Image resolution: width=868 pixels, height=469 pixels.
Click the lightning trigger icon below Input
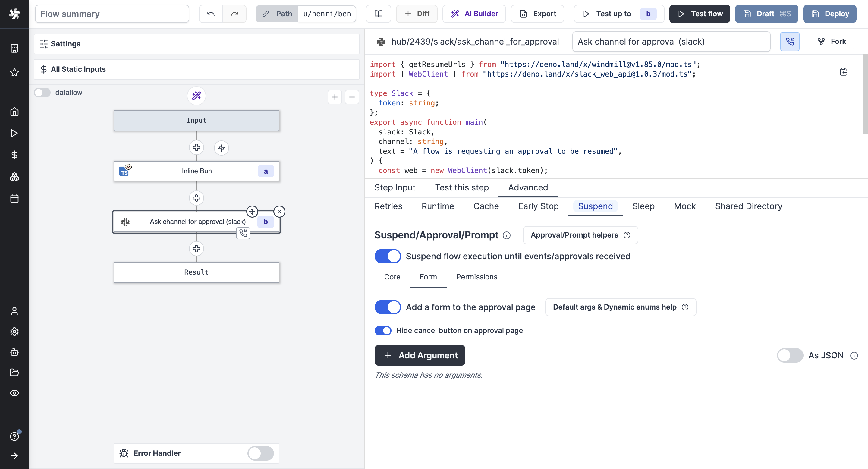(222, 148)
